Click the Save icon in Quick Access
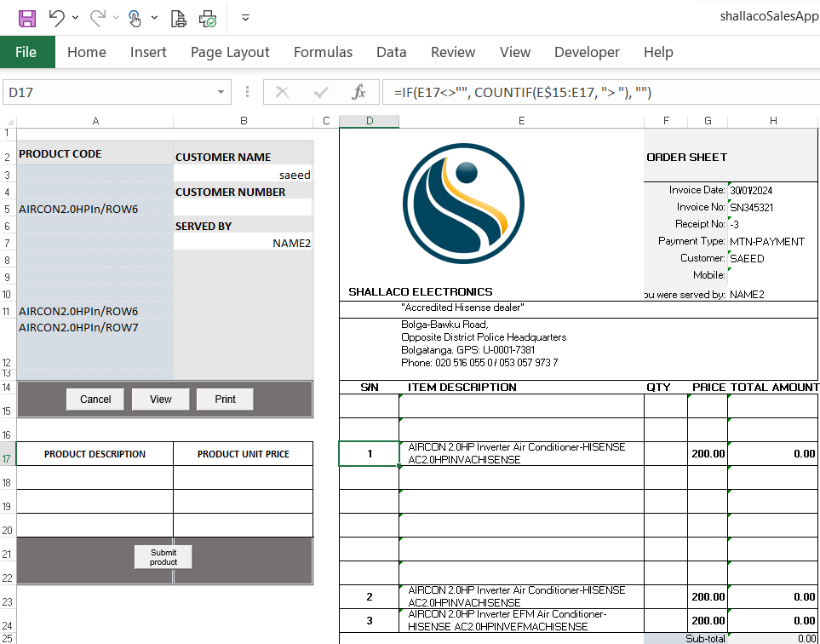820x644 pixels. point(27,18)
